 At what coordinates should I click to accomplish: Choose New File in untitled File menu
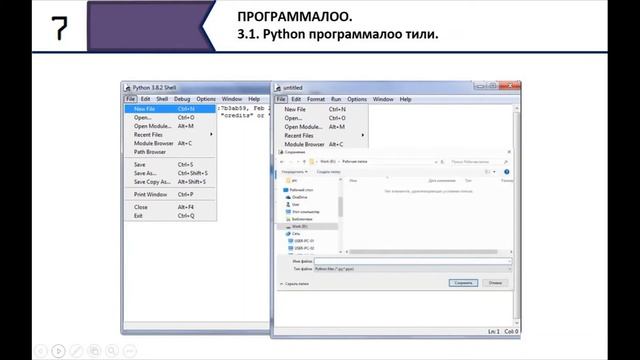(322, 109)
